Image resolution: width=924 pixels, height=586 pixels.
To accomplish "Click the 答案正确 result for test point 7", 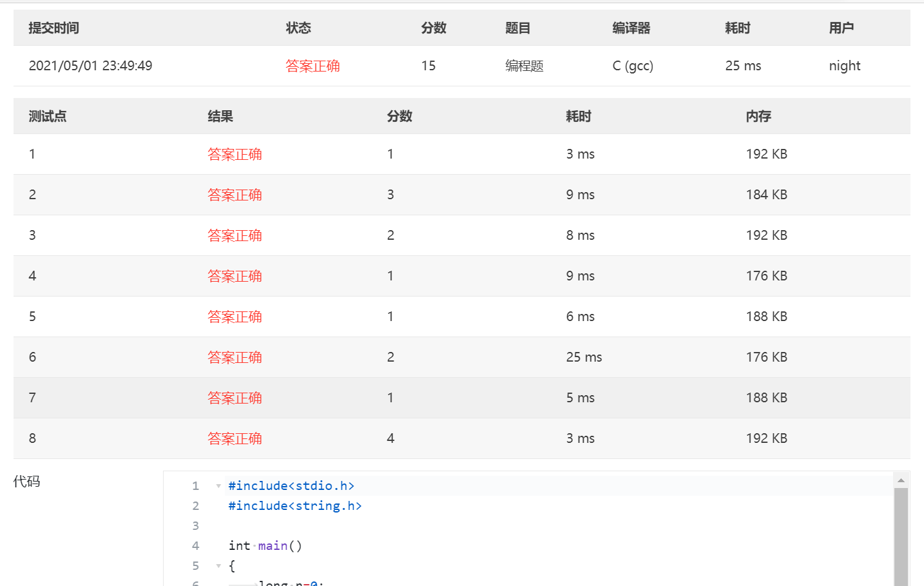I will [235, 398].
